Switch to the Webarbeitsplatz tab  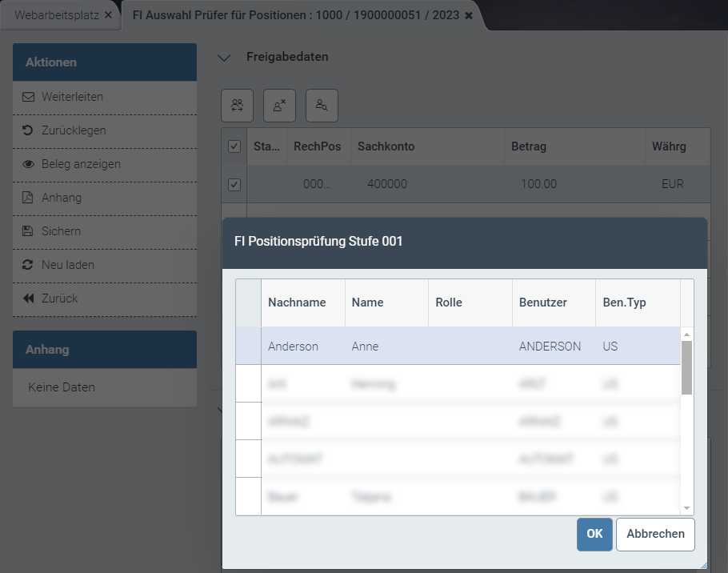tap(55, 15)
